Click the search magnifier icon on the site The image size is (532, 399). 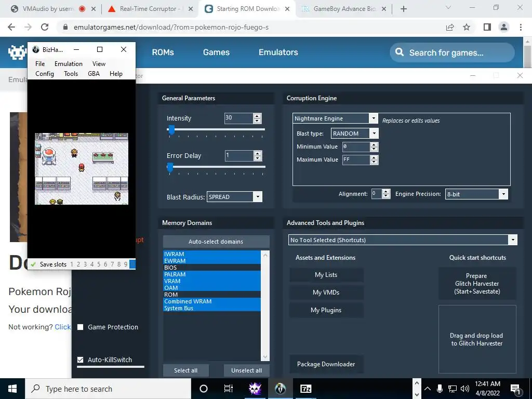pyautogui.click(x=400, y=52)
